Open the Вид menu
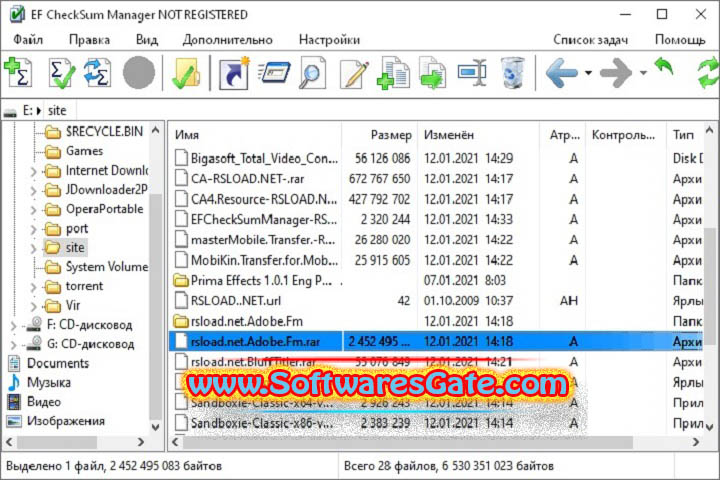The height and width of the screenshot is (480, 720). (147, 40)
